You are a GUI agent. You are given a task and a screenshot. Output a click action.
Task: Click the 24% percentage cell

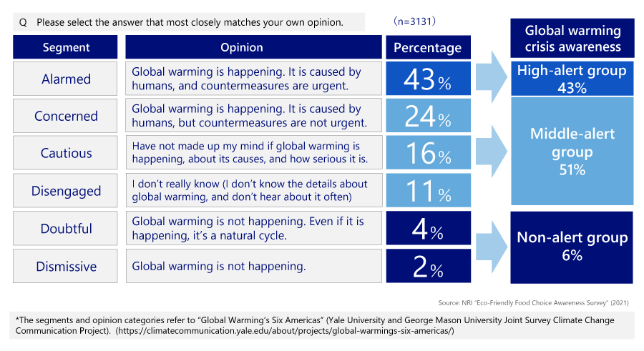[x=428, y=116]
